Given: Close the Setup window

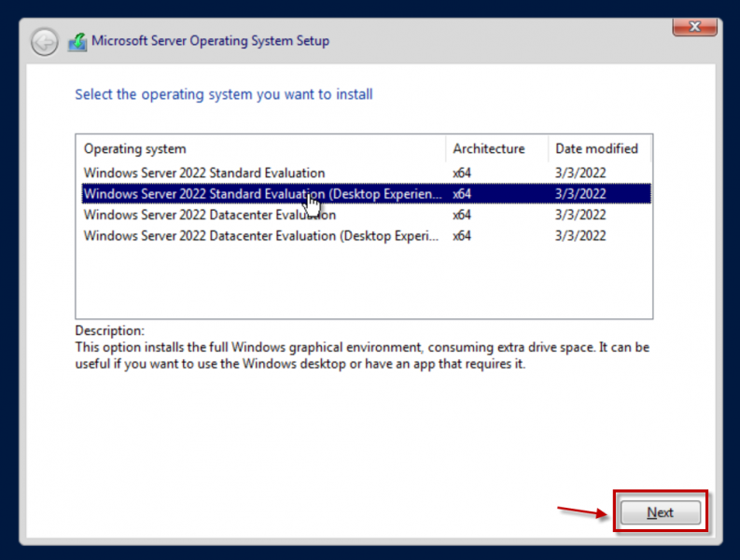Looking at the screenshot, I should (x=694, y=26).
